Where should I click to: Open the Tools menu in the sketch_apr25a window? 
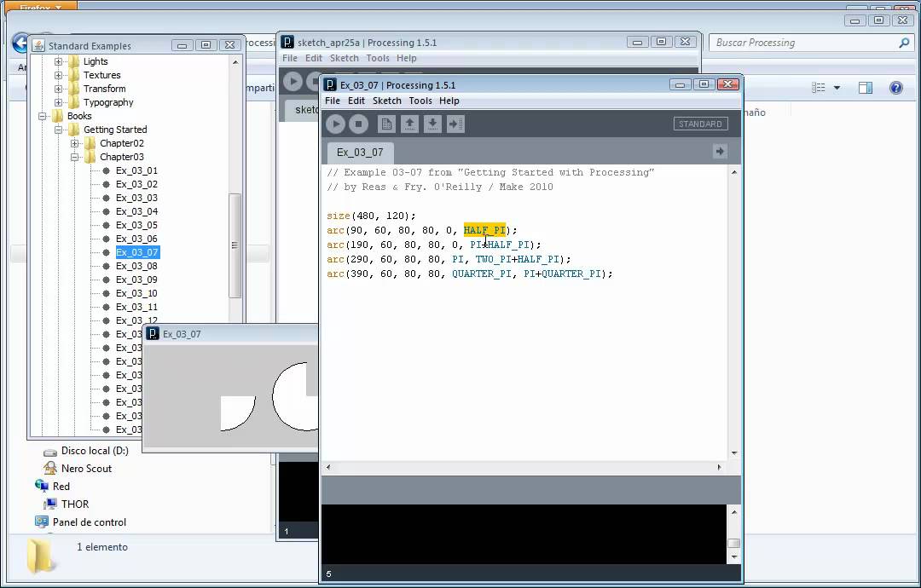click(x=378, y=58)
